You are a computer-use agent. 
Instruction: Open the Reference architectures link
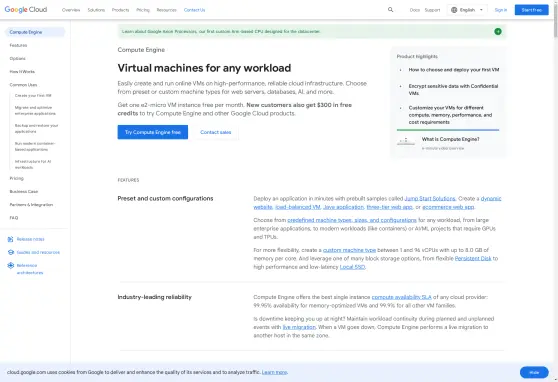(30, 269)
